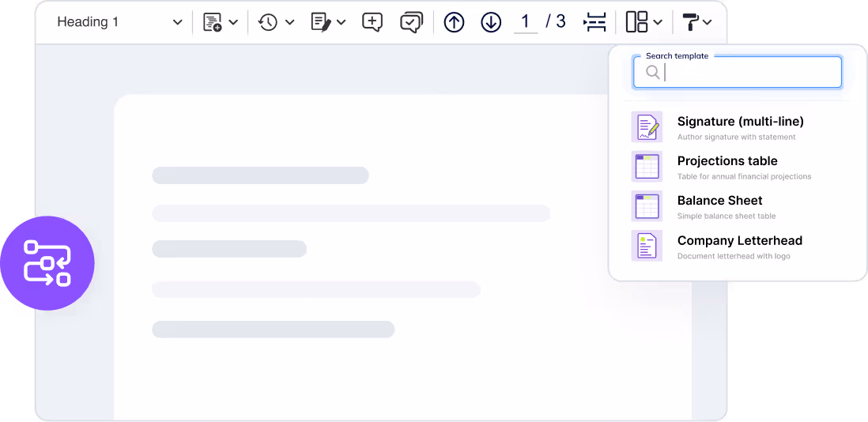This screenshot has height=422, width=868.
Task: Go to next page with down arrow
Action: point(491,22)
